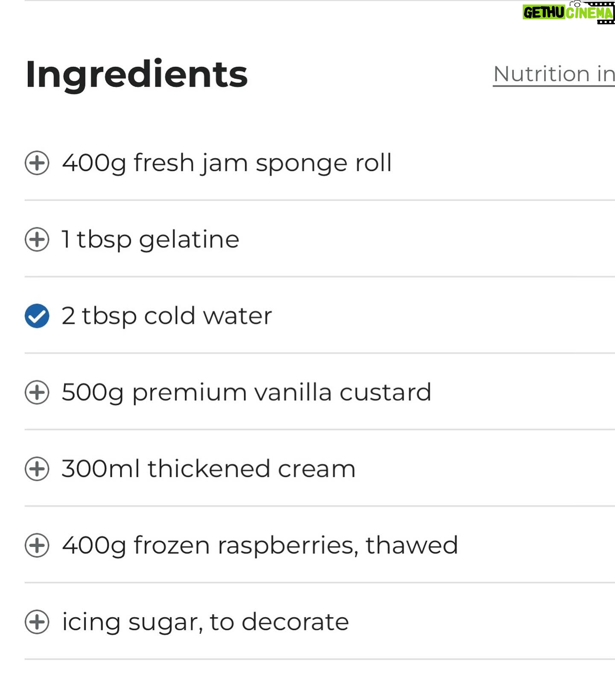Screen dimensions: 615x700
Task: Click the word CINEMA in the watermark
Action: [x=589, y=13]
